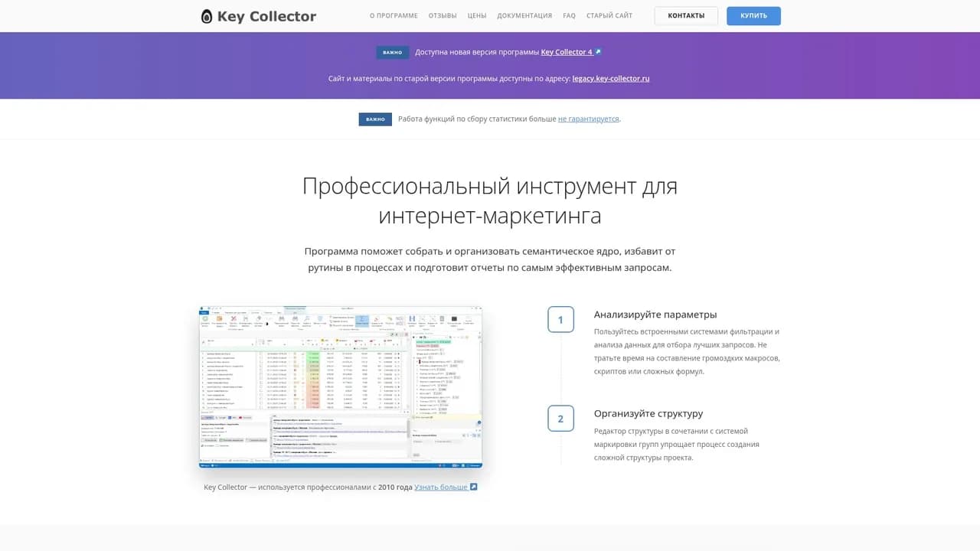This screenshot has height=551, width=980.
Task: Click the не гарантируются link
Action: click(x=588, y=119)
